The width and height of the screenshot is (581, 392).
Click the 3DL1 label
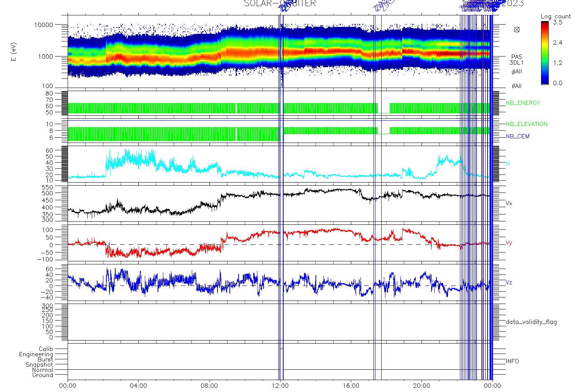517,63
